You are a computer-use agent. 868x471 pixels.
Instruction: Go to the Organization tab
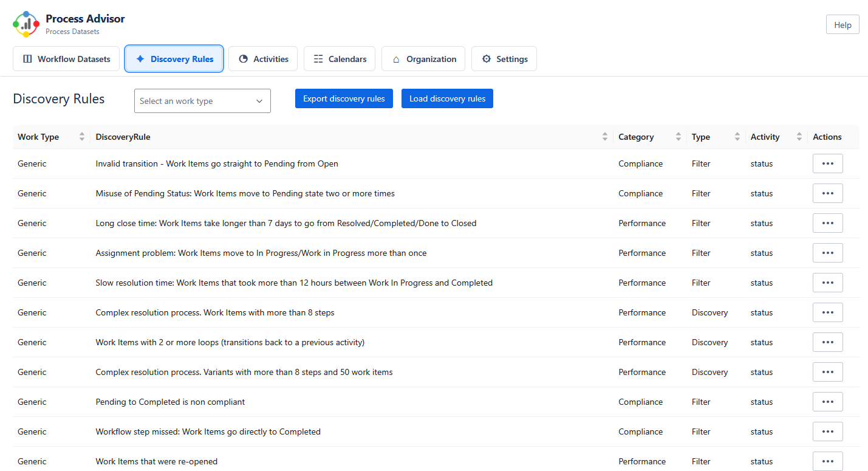coord(423,59)
